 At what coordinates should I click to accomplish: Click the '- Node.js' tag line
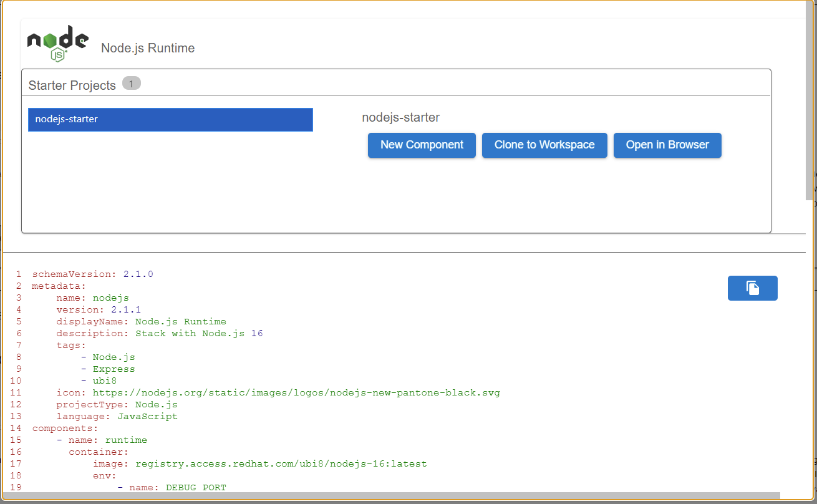tap(108, 357)
